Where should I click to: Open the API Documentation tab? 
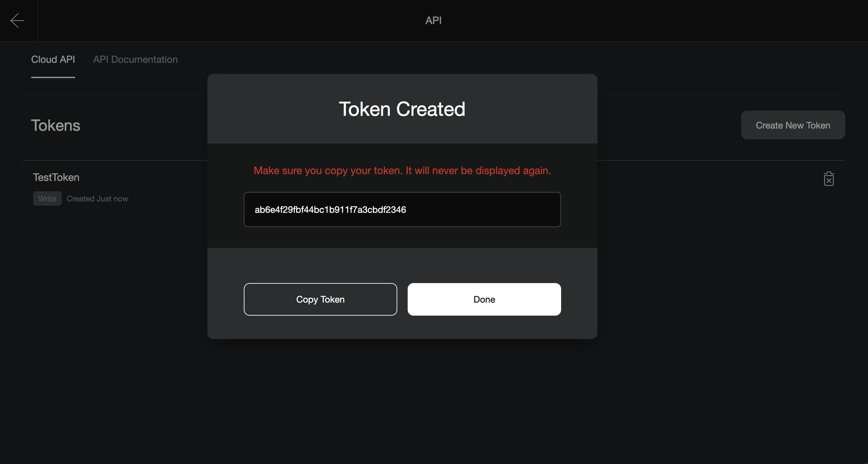pos(135,59)
